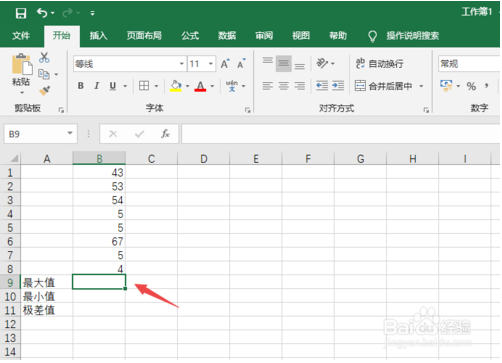This screenshot has height=363, width=502.
Task: Click the Copy icon
Action: pyautogui.click(x=44, y=74)
